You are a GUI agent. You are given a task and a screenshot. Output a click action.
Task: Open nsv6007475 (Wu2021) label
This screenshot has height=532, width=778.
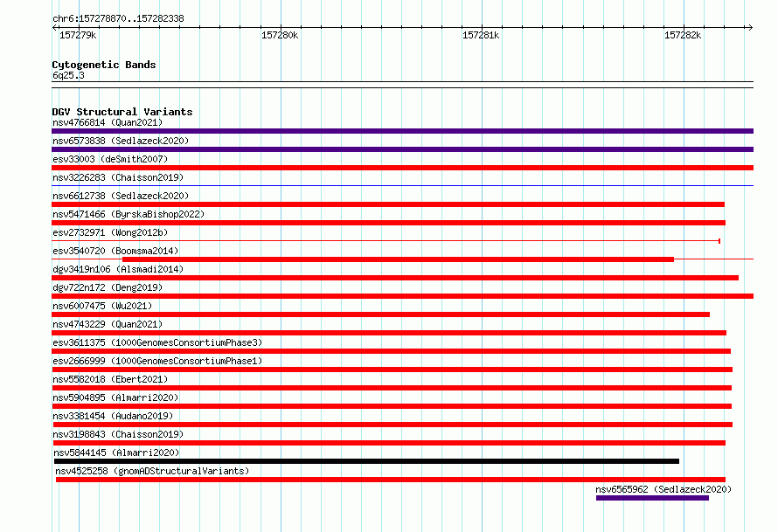click(x=102, y=306)
